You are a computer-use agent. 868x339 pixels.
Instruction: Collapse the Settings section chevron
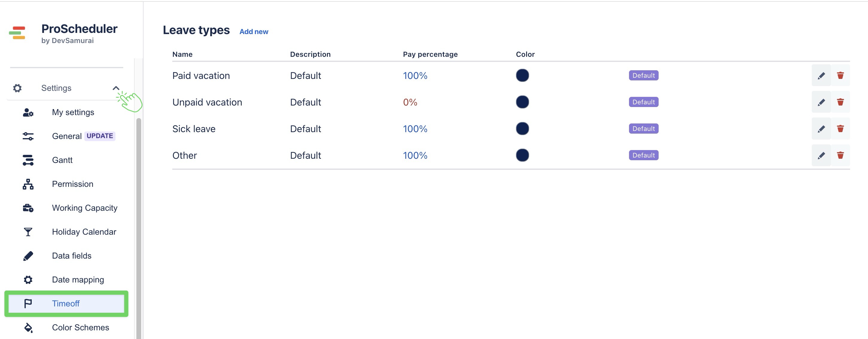click(116, 88)
